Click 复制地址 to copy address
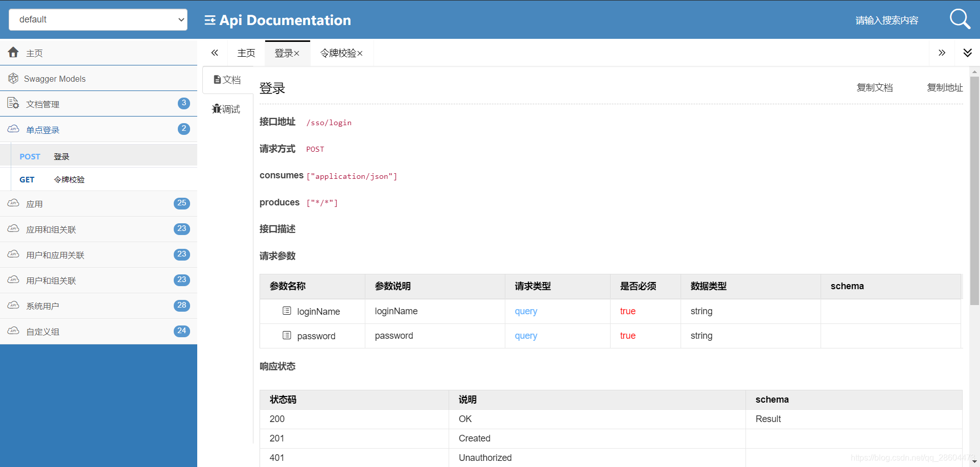This screenshot has height=467, width=980. tap(945, 87)
